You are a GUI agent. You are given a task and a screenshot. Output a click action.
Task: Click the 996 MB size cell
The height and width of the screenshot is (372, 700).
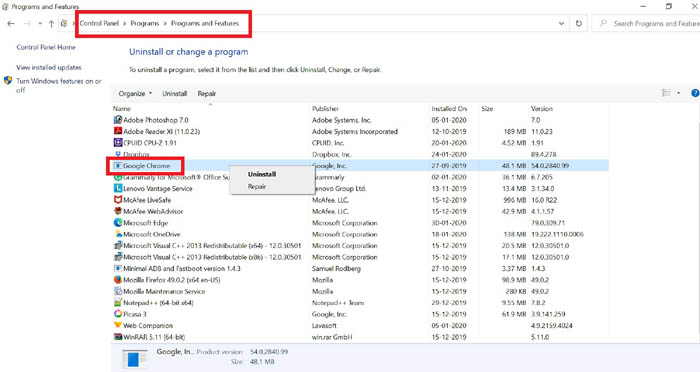[x=515, y=200]
